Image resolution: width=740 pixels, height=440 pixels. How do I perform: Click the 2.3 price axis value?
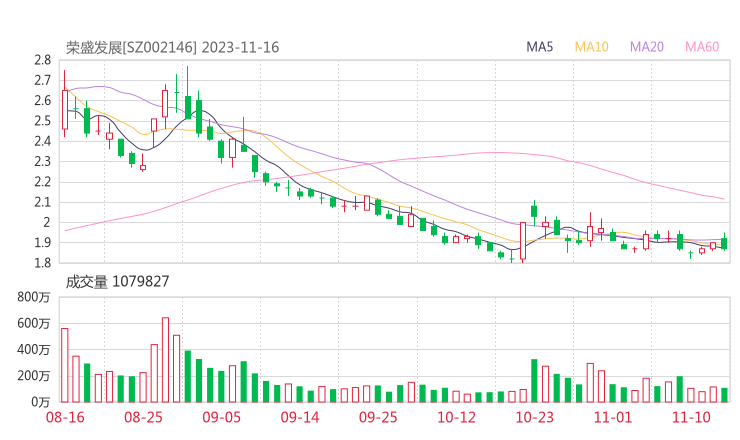[x=42, y=161]
